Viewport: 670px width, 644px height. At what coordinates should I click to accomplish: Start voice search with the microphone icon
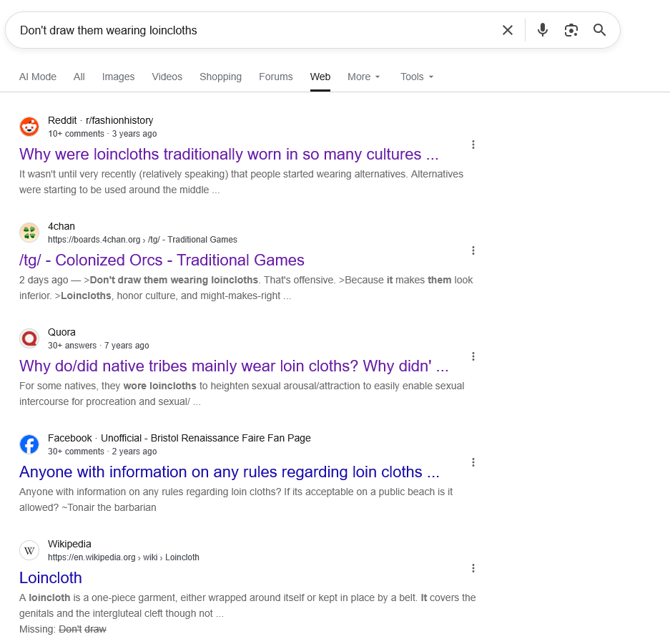[543, 30]
